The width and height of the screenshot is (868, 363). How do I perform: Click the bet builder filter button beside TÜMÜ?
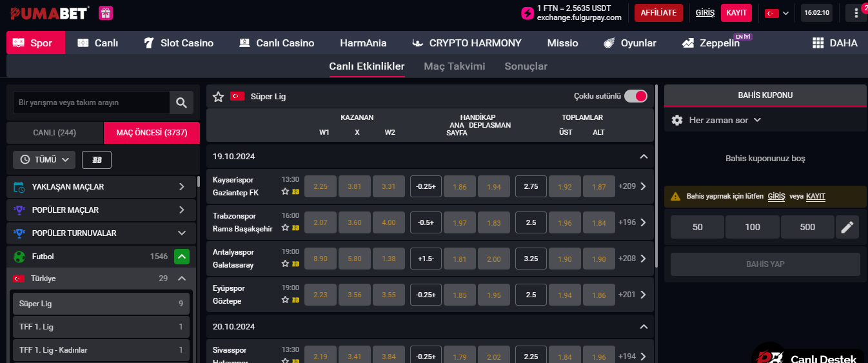click(97, 159)
